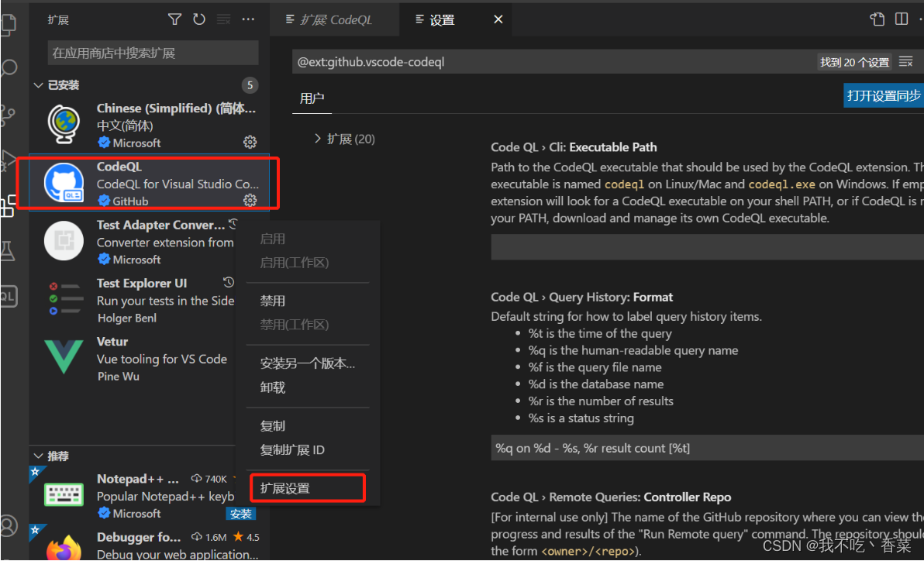Screen dimensions: 924x561
Task: Click the clear extensions search results icon
Action: (223, 19)
